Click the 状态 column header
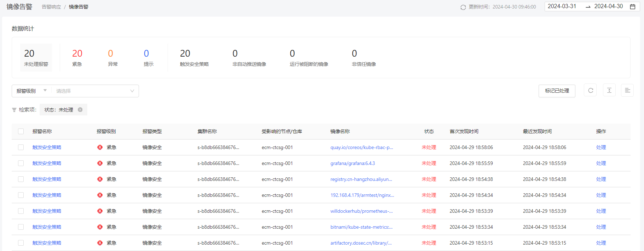 pos(429,131)
